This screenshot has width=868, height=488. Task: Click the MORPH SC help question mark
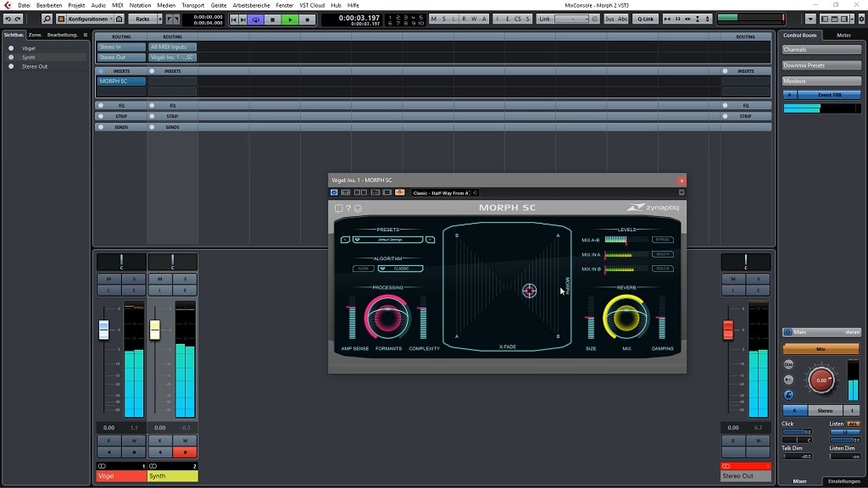pos(348,208)
